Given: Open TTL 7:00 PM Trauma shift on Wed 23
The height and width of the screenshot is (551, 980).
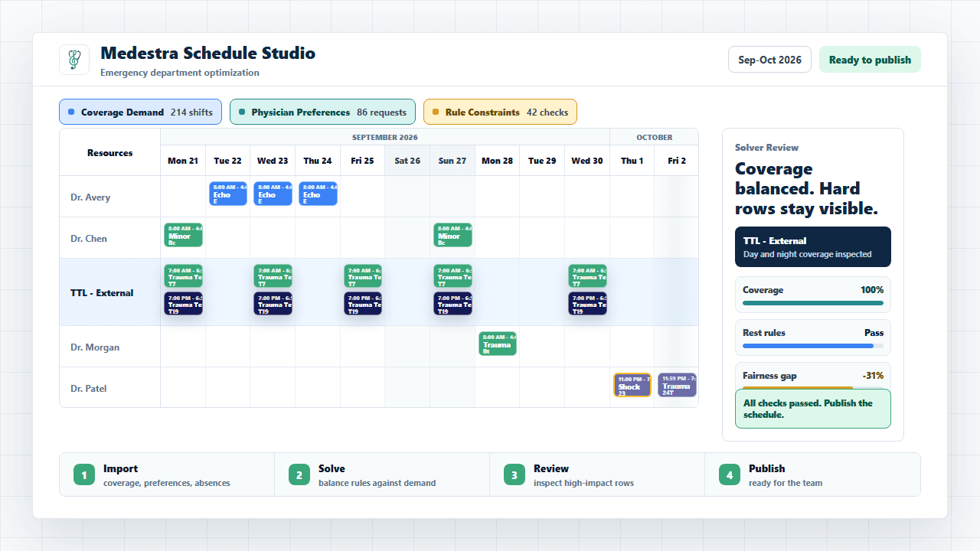Looking at the screenshot, I should point(273,304).
